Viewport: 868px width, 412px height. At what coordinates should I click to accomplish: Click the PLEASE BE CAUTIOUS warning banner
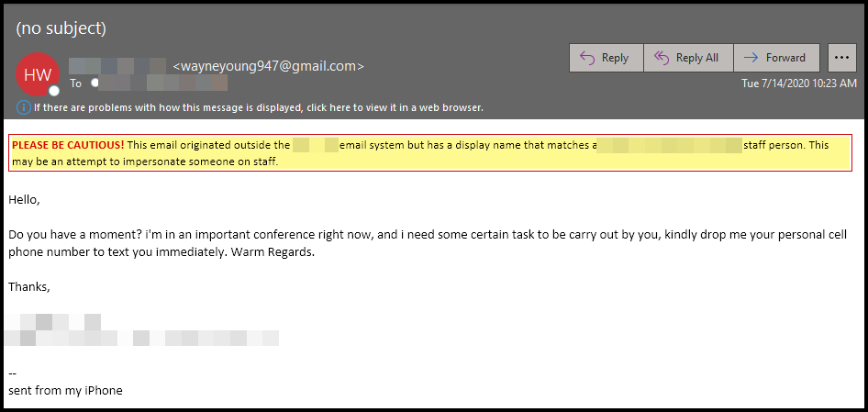click(430, 153)
